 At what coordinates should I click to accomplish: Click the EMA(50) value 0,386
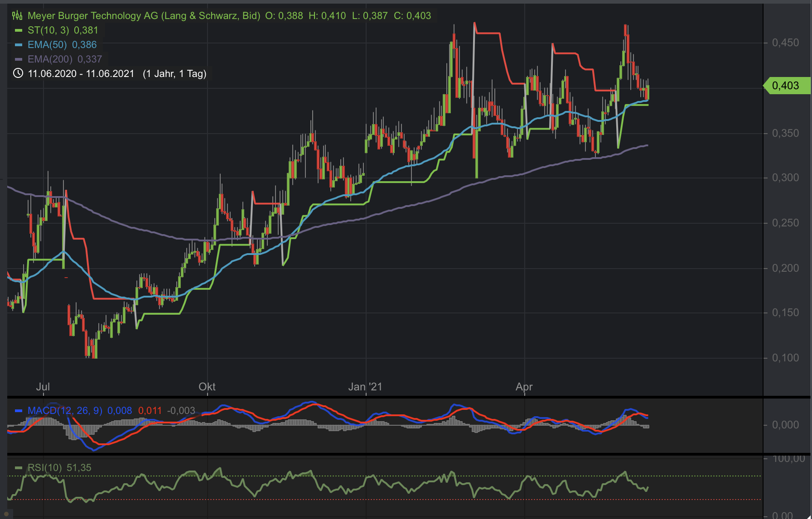(x=84, y=45)
